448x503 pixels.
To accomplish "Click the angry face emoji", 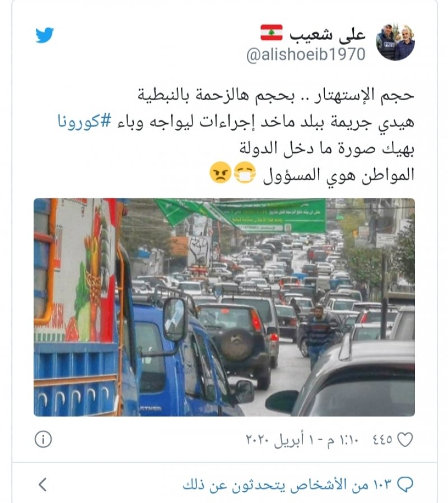I will 220,173.
